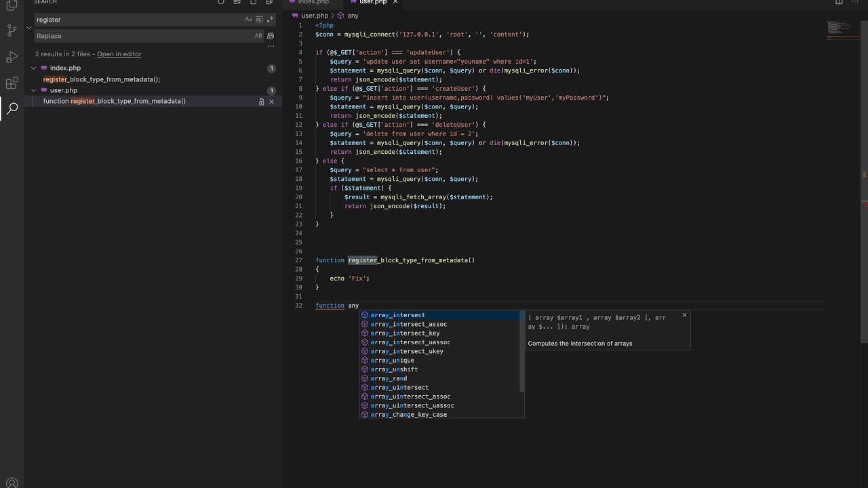This screenshot has width=868, height=488.
Task: Click replace icon on user.php match row
Action: [x=261, y=102]
